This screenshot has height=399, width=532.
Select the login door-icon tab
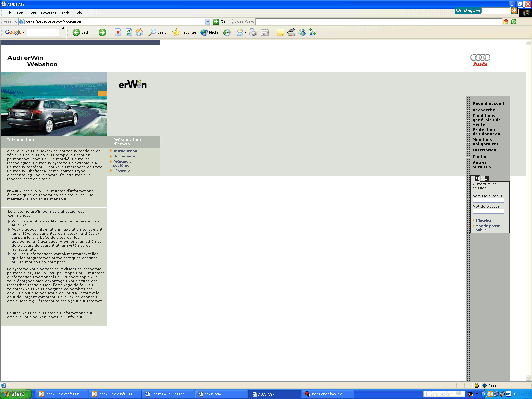point(477,179)
